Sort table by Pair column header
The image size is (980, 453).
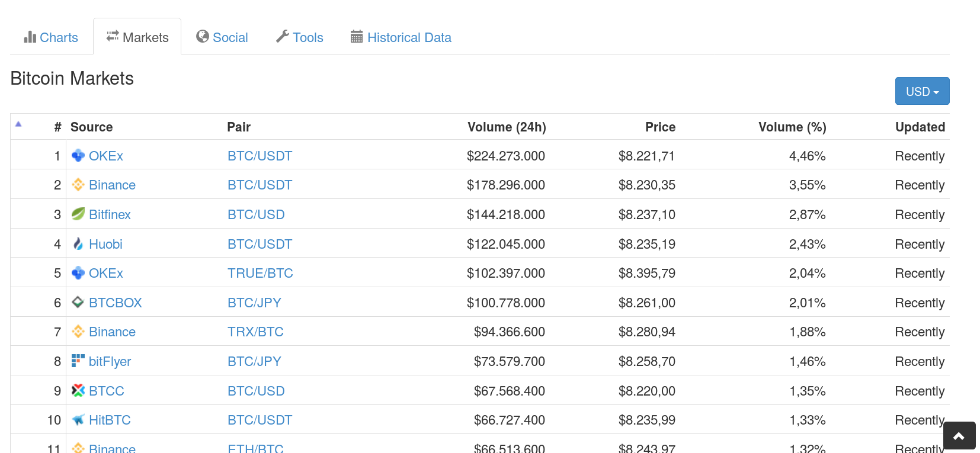click(x=239, y=127)
